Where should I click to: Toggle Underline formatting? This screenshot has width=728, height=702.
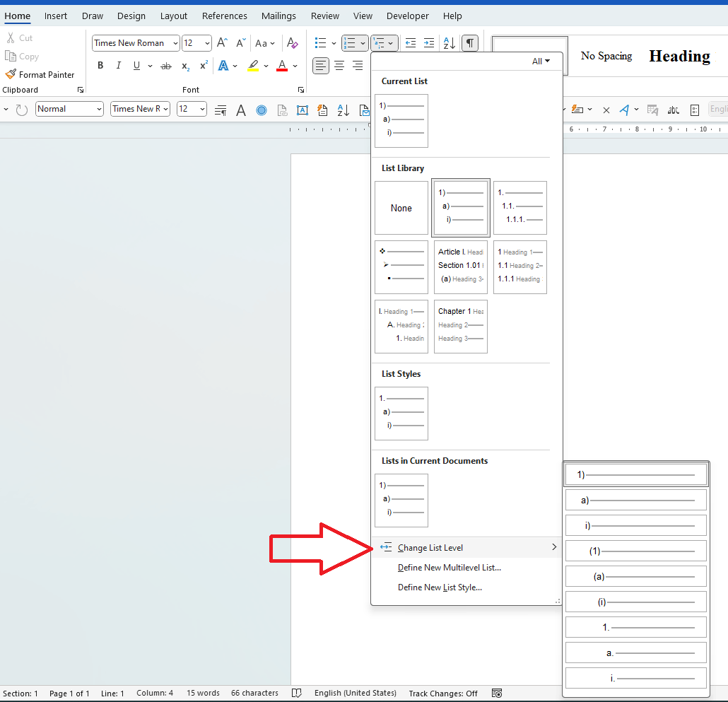(136, 66)
